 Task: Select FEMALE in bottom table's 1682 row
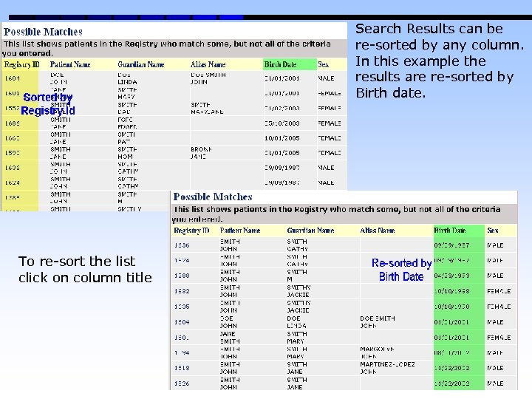click(x=499, y=291)
